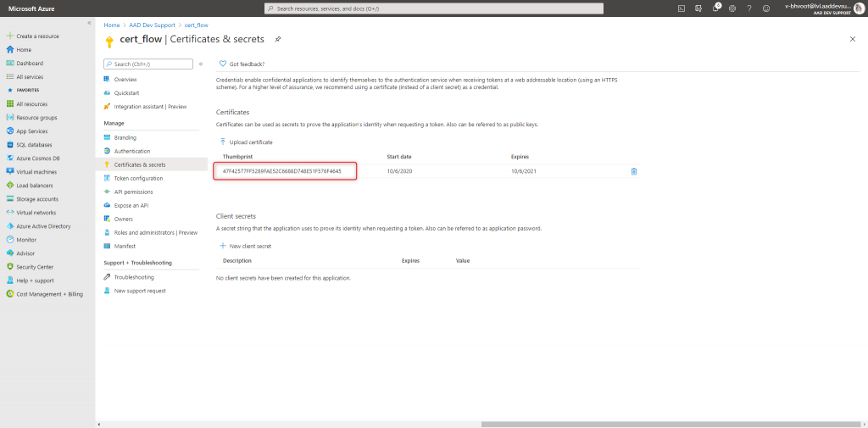This screenshot has width=868, height=428.
Task: Open Security Center
Action: [30, 267]
